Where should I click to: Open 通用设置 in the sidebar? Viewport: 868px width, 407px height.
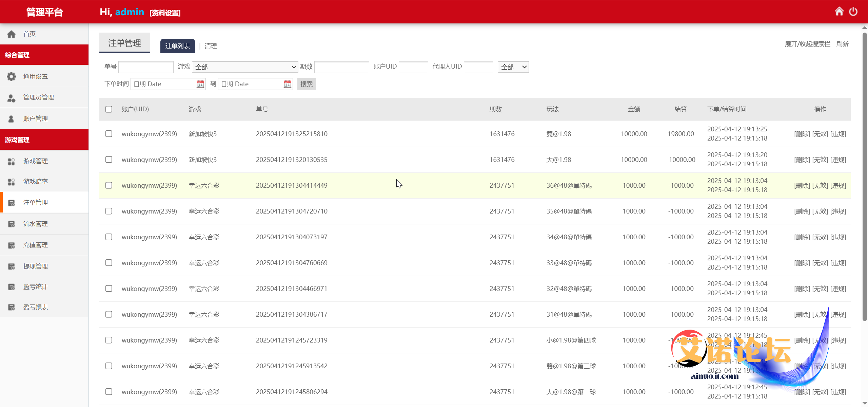[44, 76]
